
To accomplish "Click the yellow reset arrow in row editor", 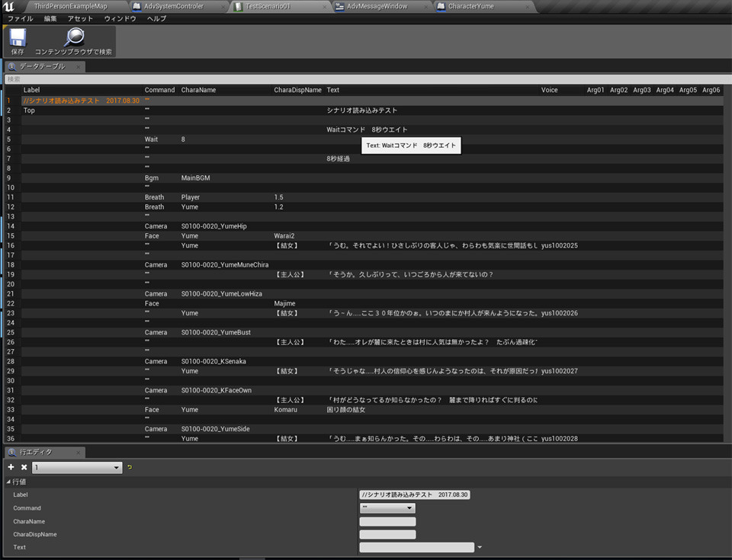I will pos(130,467).
